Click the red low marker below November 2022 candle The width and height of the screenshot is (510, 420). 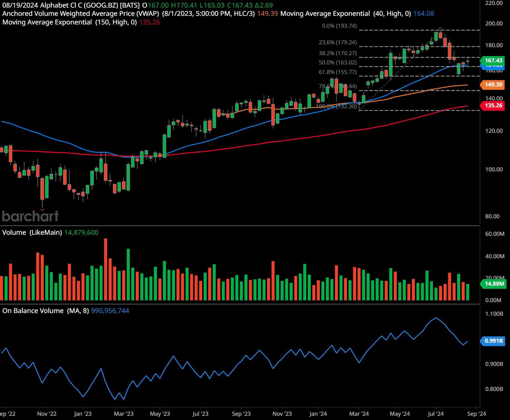(42, 209)
